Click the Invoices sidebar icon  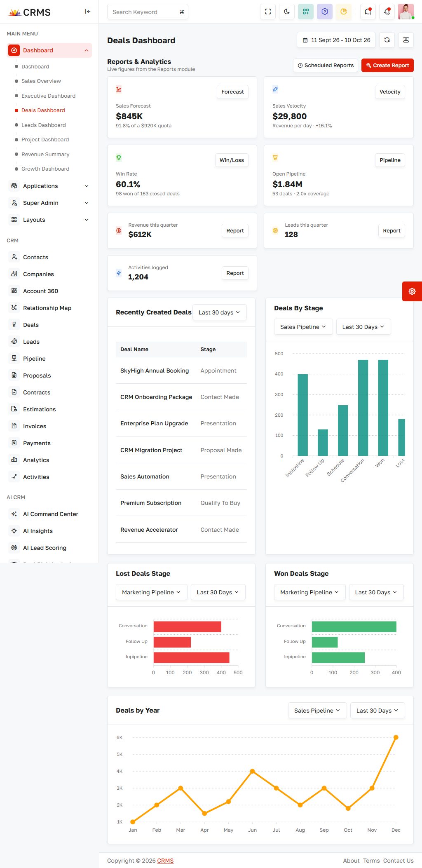(14, 426)
